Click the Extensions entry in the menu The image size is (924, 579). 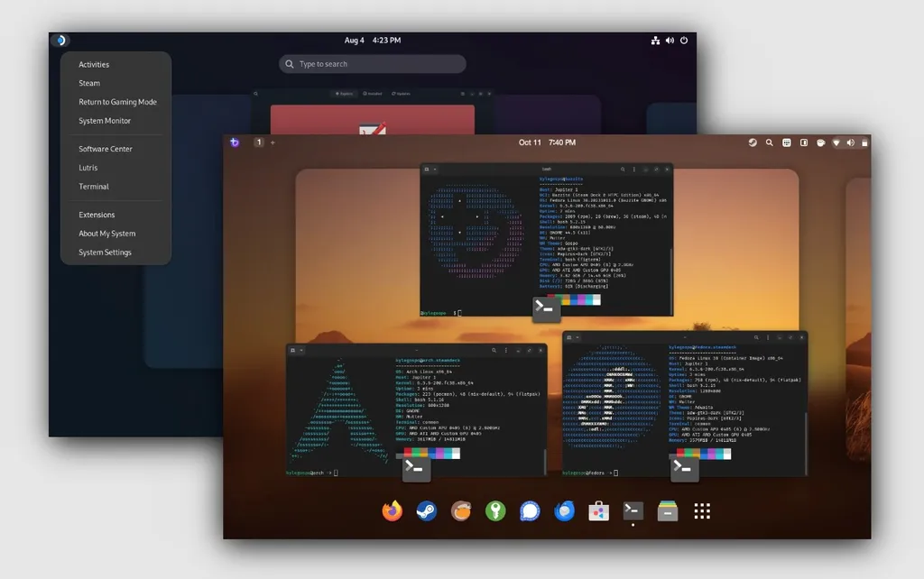coord(96,215)
